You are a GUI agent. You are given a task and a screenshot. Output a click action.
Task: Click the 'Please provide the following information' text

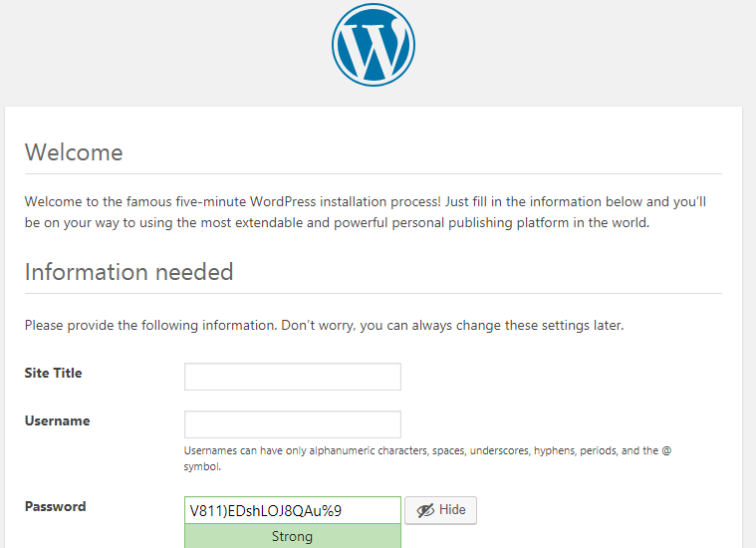pyautogui.click(x=149, y=326)
